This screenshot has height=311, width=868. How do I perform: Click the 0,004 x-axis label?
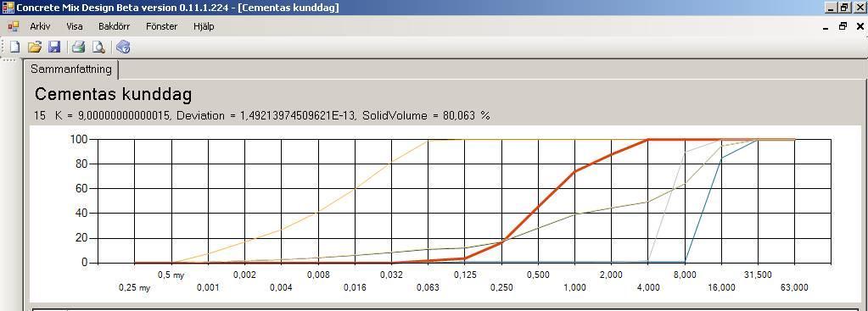281,288
